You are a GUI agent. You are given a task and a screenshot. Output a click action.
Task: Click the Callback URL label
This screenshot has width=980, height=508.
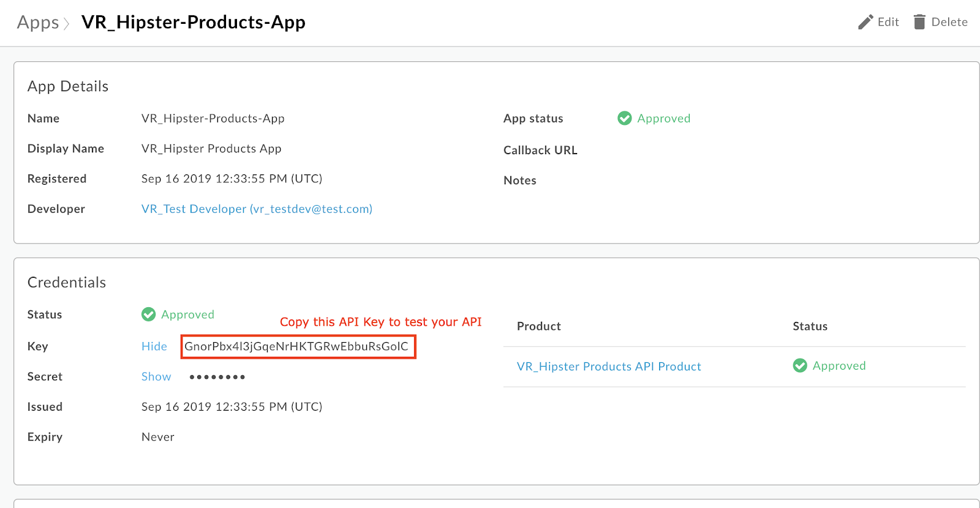pyautogui.click(x=540, y=150)
